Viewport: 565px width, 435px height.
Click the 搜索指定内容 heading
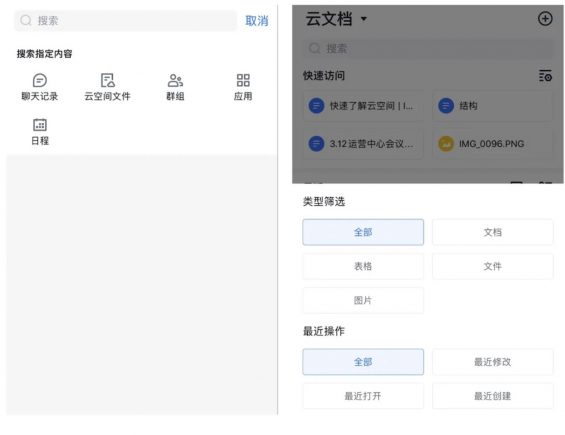[x=44, y=54]
